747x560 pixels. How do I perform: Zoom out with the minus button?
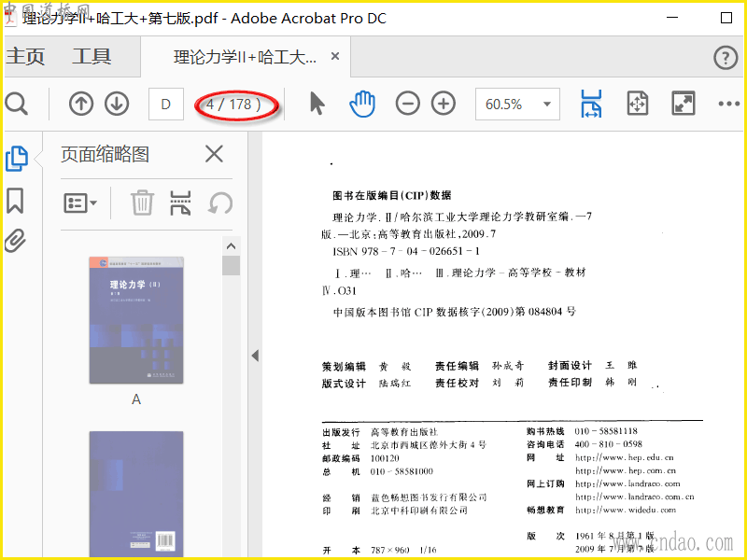tap(408, 104)
